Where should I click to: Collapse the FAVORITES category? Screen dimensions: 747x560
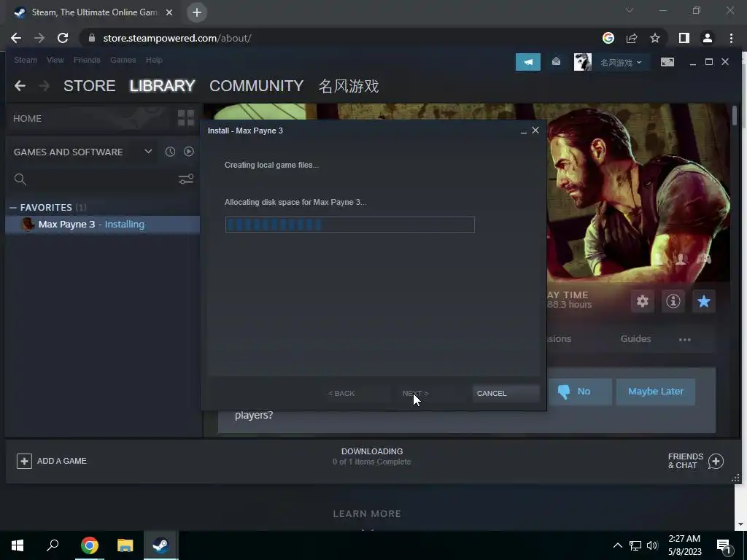click(x=13, y=208)
